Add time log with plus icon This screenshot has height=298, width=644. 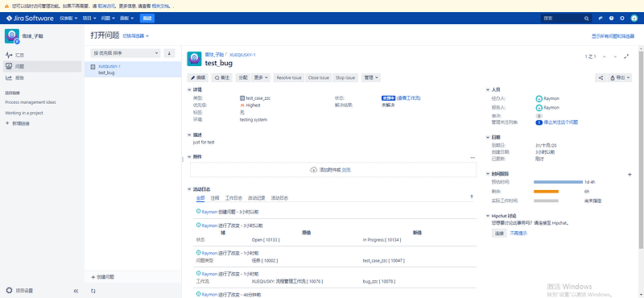[x=630, y=174]
